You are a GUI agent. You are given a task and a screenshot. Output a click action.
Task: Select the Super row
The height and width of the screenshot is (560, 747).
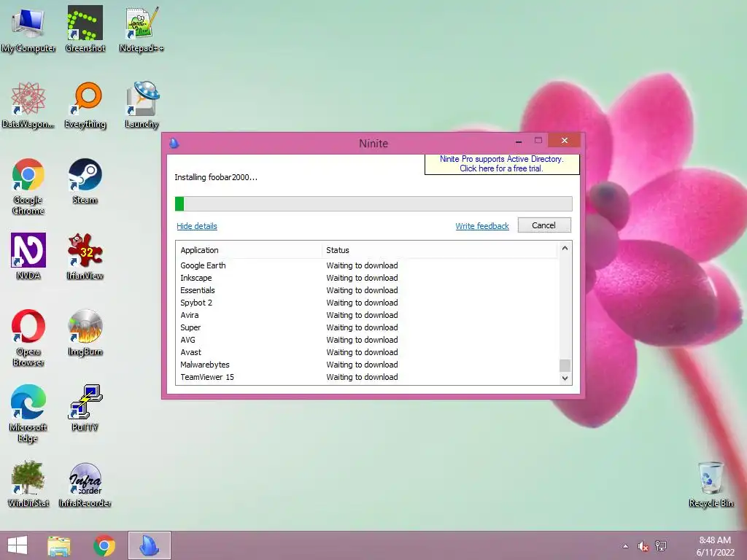pyautogui.click(x=367, y=327)
